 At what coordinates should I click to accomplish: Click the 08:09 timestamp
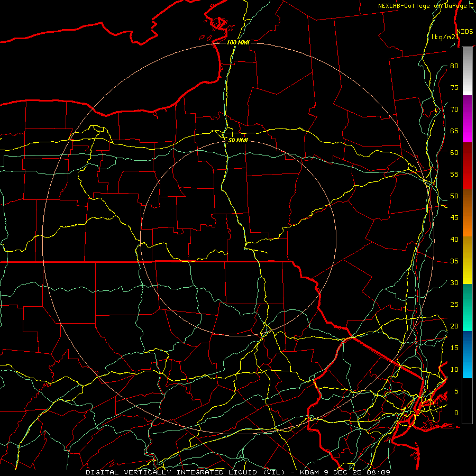point(378,472)
